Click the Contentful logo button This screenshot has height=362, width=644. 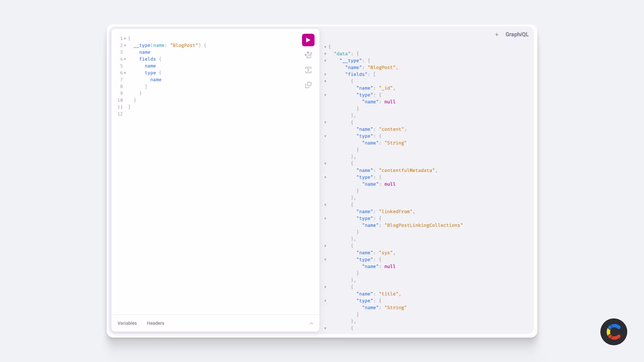pos(613,332)
